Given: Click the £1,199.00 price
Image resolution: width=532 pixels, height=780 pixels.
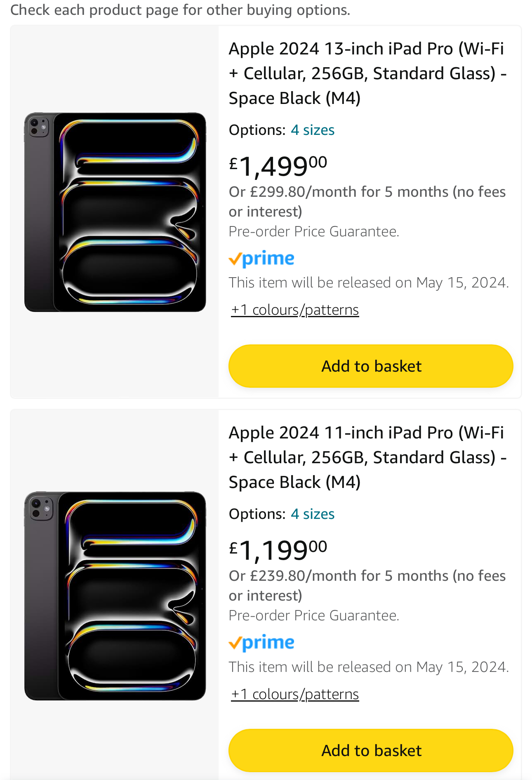Looking at the screenshot, I should [x=278, y=550].
